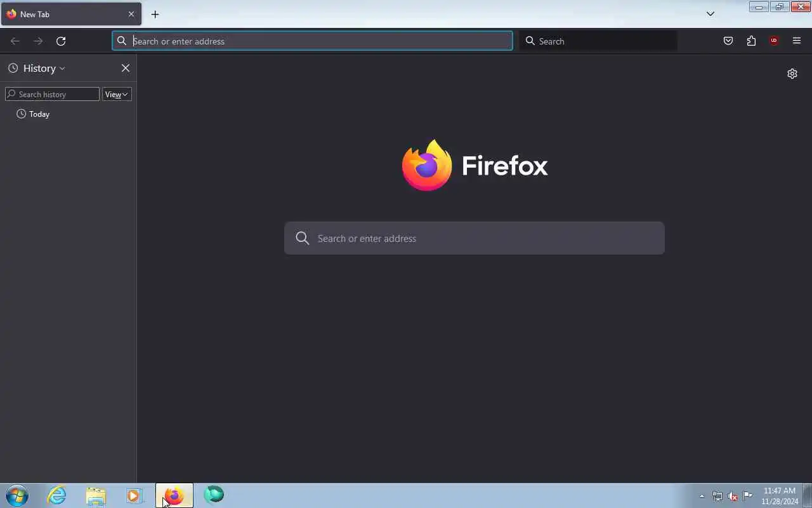This screenshot has height=508, width=812.
Task: Open the Save to Pocket icon
Action: click(728, 41)
